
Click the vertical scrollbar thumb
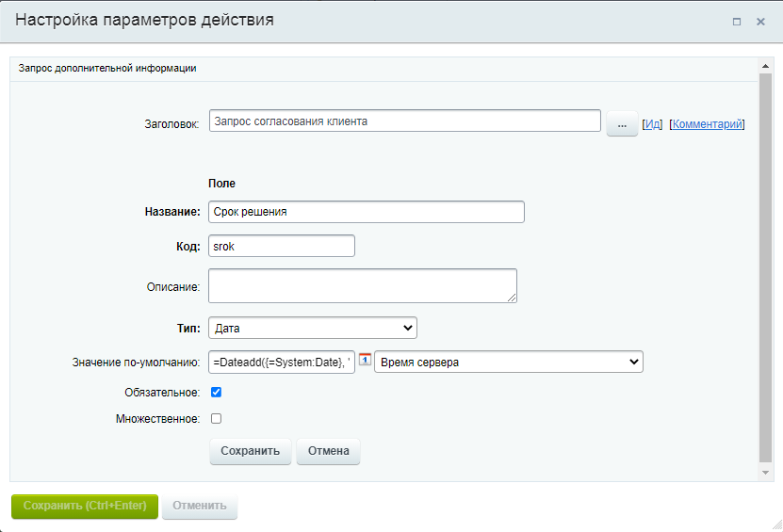coord(765,268)
